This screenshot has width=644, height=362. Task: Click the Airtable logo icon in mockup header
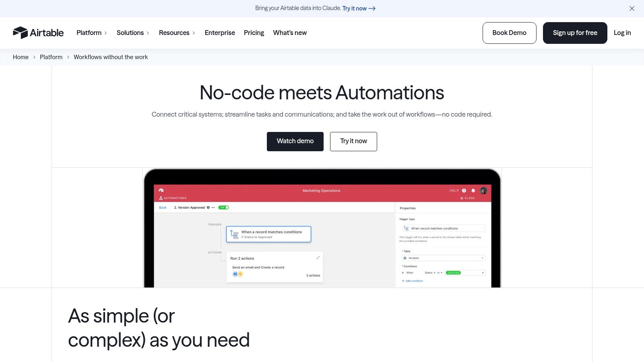[161, 191]
